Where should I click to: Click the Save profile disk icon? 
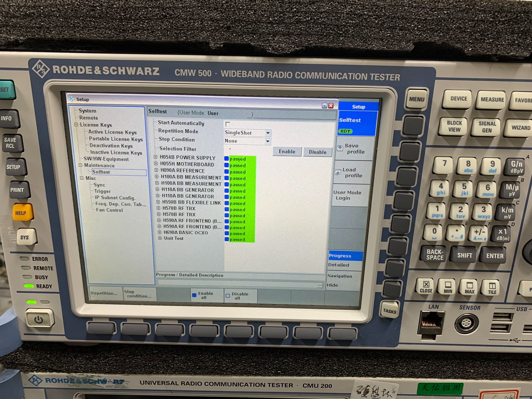point(340,148)
